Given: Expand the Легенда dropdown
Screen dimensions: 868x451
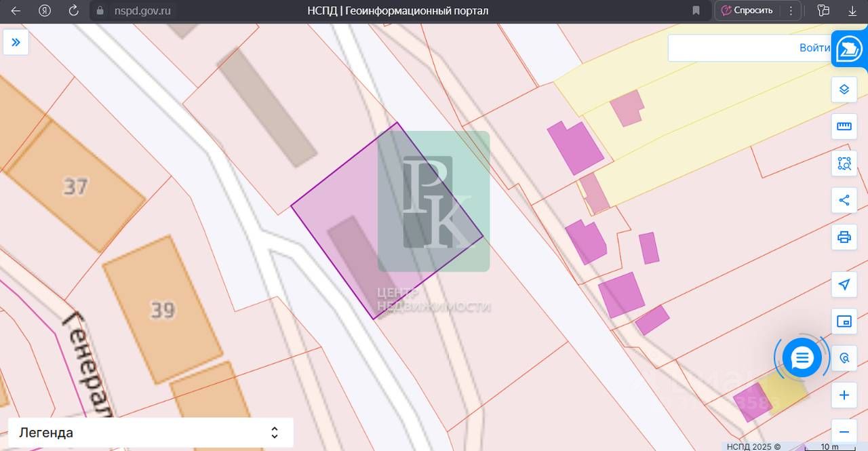Looking at the screenshot, I should [x=151, y=433].
